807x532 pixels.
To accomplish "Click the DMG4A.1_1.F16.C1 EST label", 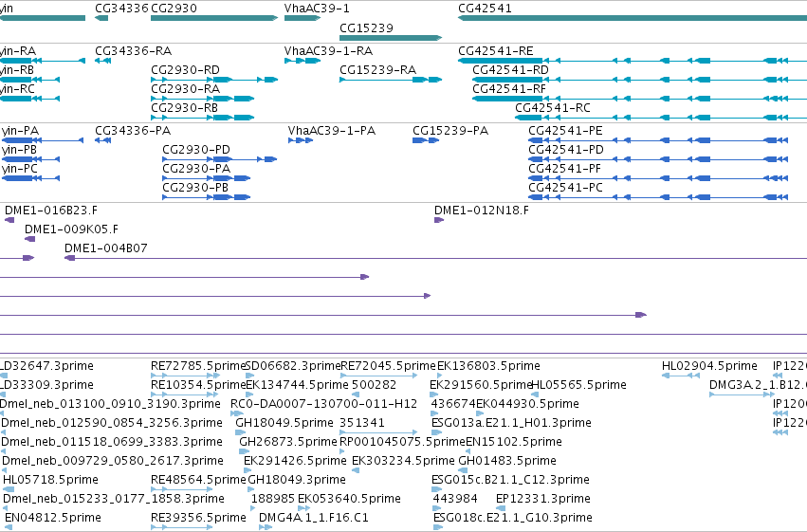I will (314, 518).
